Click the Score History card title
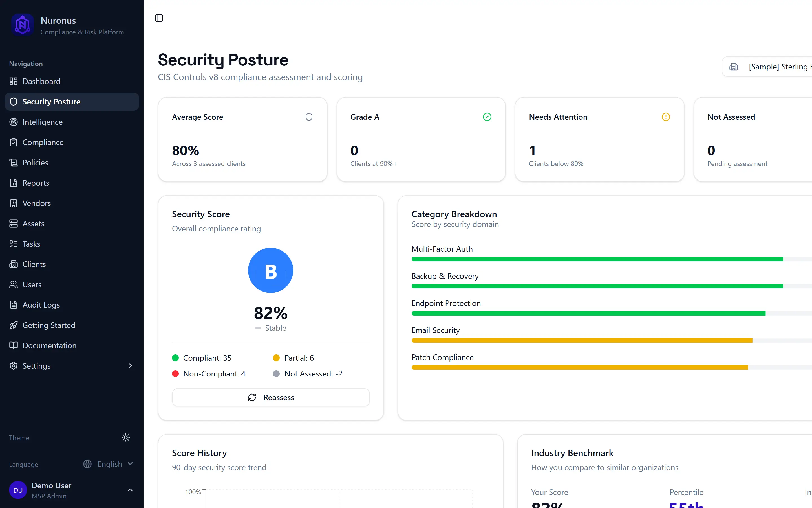Screen dimensions: 812x508 pyautogui.click(x=199, y=453)
